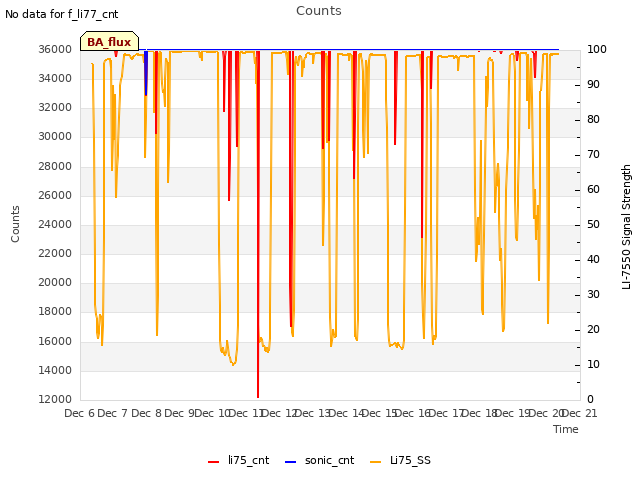Screen dimensions: 640x480
Task: Click the 20 right-axis tick label
Action: 593,329
